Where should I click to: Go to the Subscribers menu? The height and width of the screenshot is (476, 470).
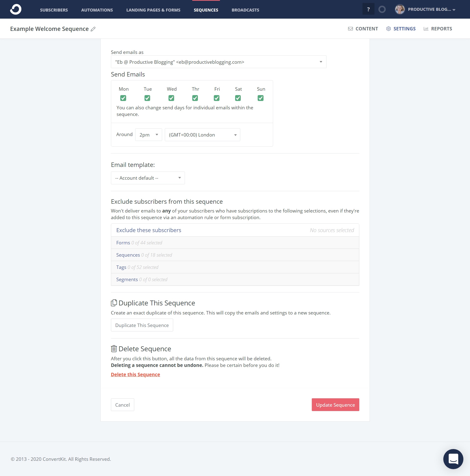pos(54,10)
